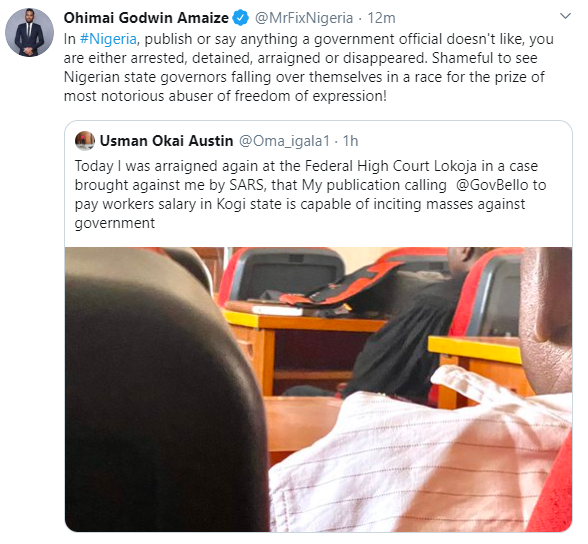Click the main tweet text about freedom of expression

(x=308, y=67)
